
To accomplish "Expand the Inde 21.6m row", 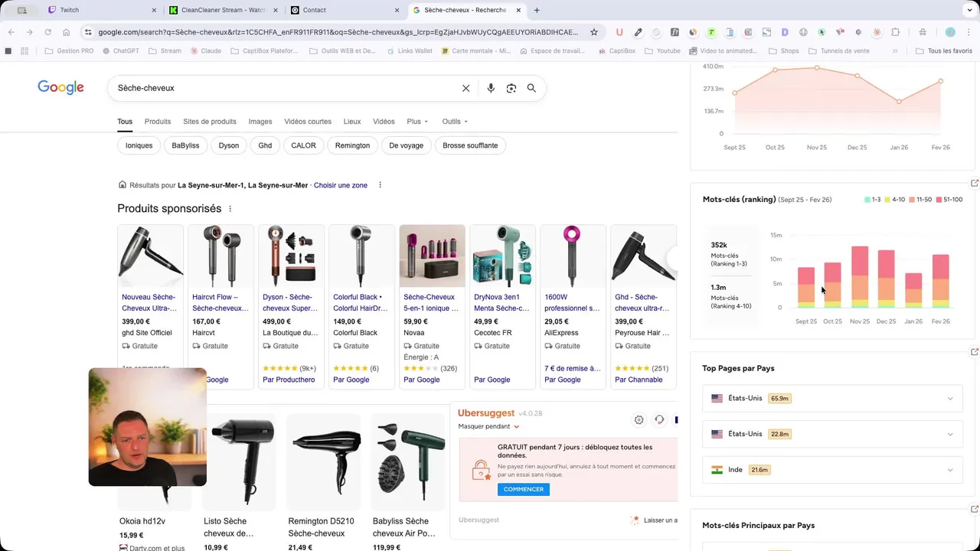I will click(832, 470).
